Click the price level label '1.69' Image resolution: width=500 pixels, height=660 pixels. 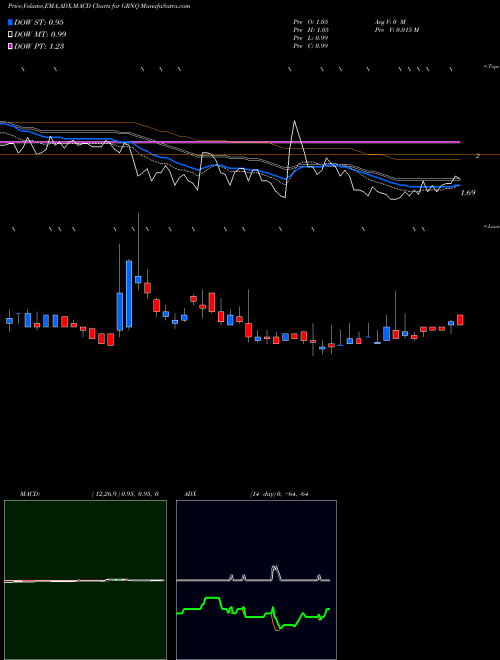tap(468, 193)
